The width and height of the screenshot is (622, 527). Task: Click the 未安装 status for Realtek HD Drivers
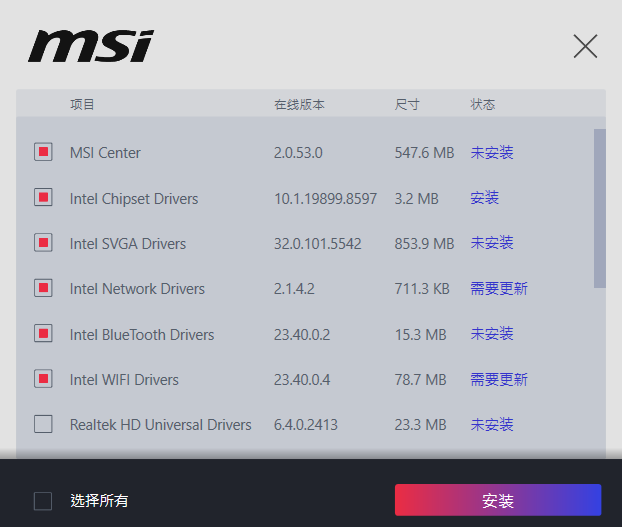[x=492, y=424]
